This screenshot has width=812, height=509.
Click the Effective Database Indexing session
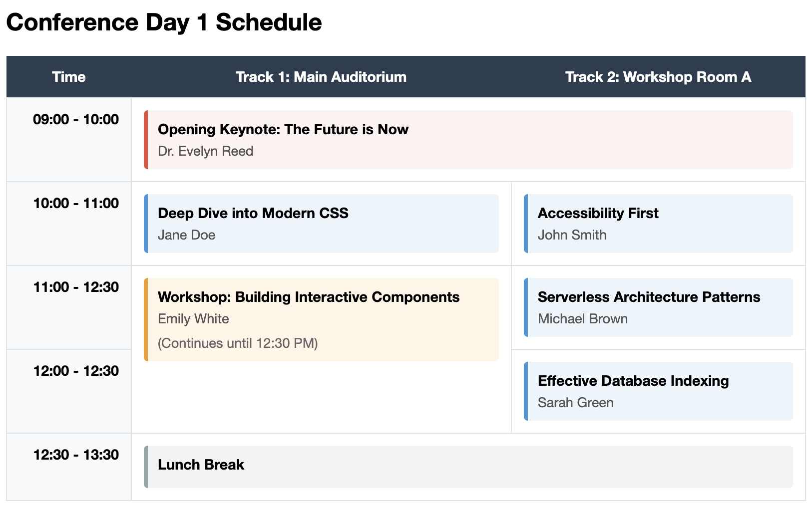tap(658, 391)
